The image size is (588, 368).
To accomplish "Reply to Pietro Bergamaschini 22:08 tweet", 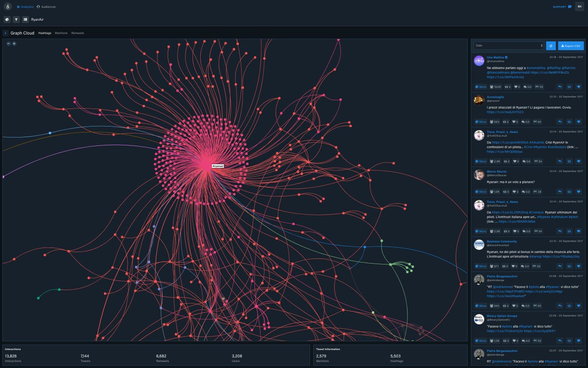I will [560, 306].
